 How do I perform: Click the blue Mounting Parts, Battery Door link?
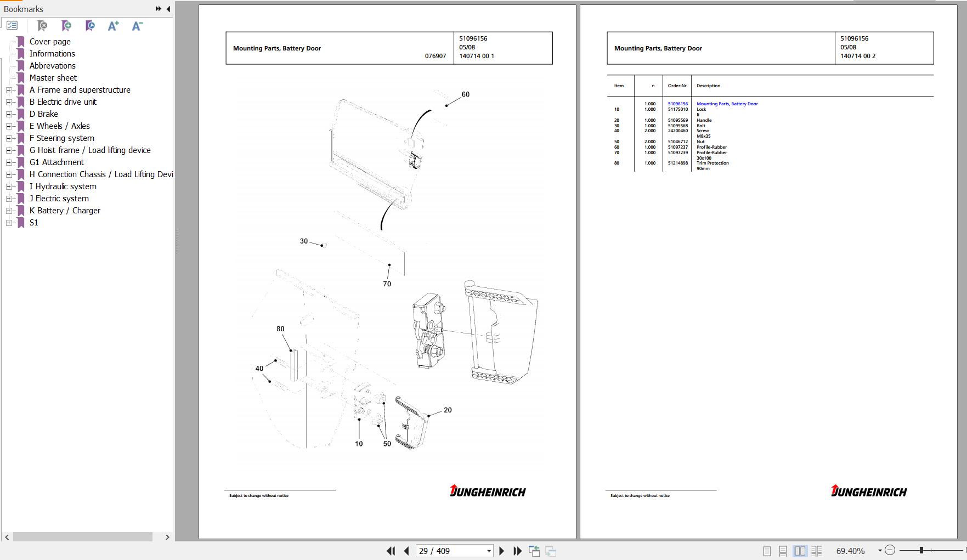(x=727, y=104)
